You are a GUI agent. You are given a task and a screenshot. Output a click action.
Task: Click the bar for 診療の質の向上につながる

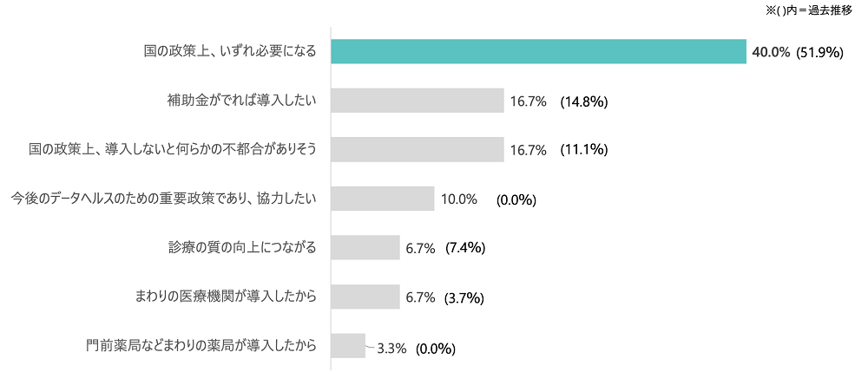pos(365,248)
